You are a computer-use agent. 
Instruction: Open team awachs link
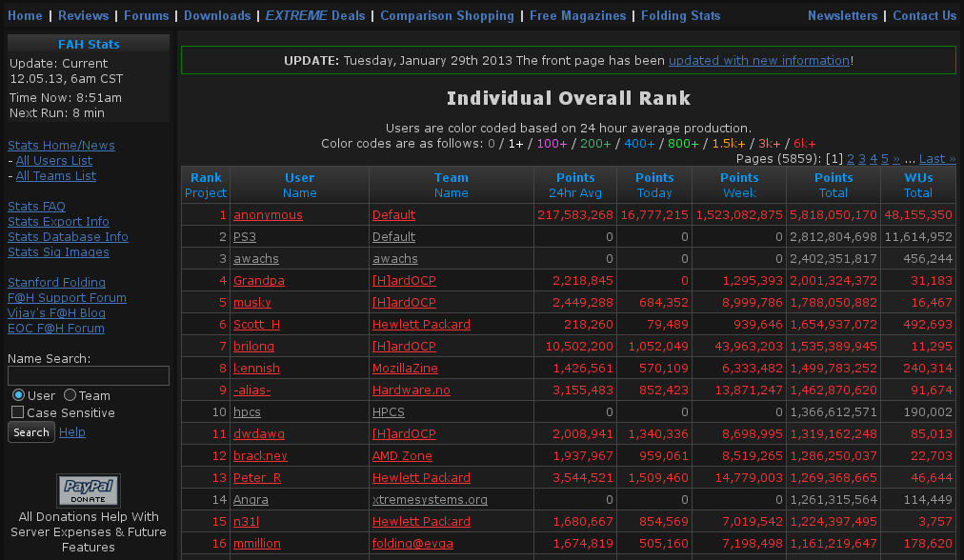(395, 259)
